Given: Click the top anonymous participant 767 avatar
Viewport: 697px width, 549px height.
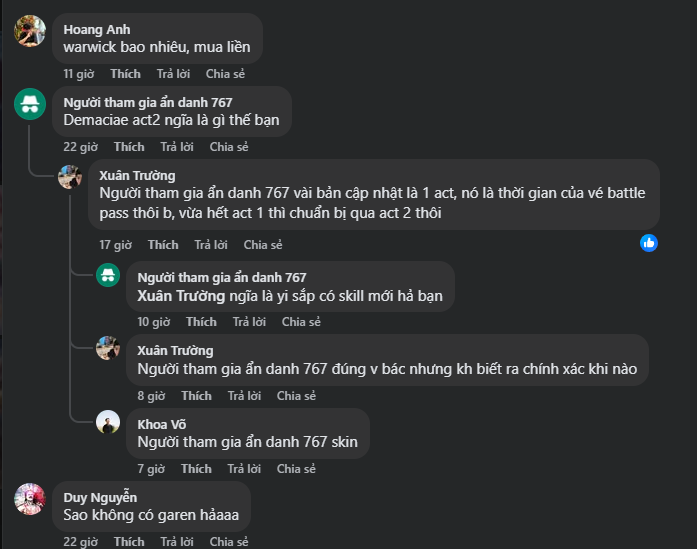Looking at the screenshot, I should click(x=30, y=104).
